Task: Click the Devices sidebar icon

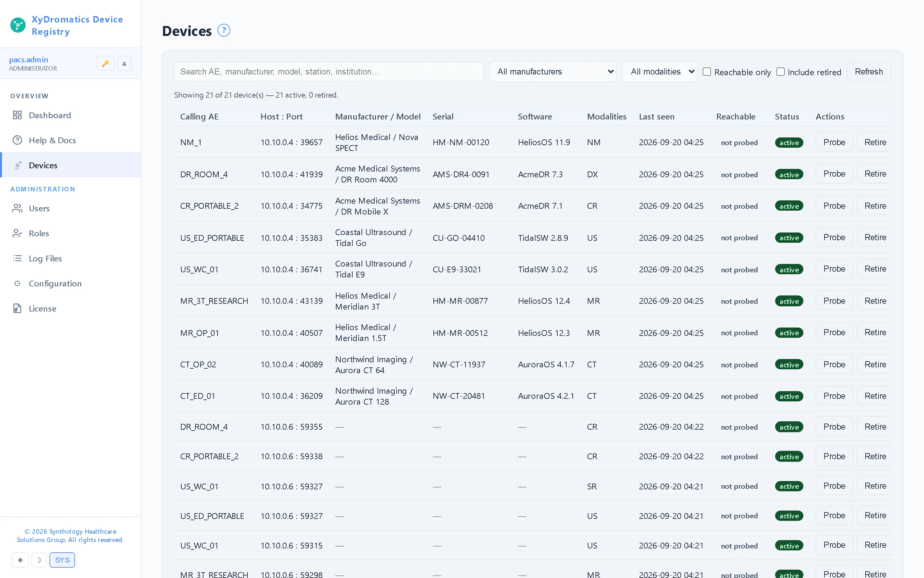Action: tap(18, 165)
